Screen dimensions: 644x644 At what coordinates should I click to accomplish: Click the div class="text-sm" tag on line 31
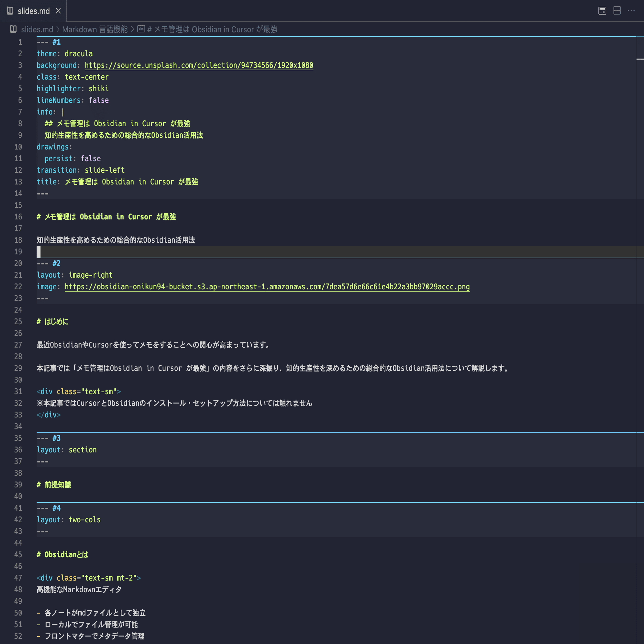(79, 392)
